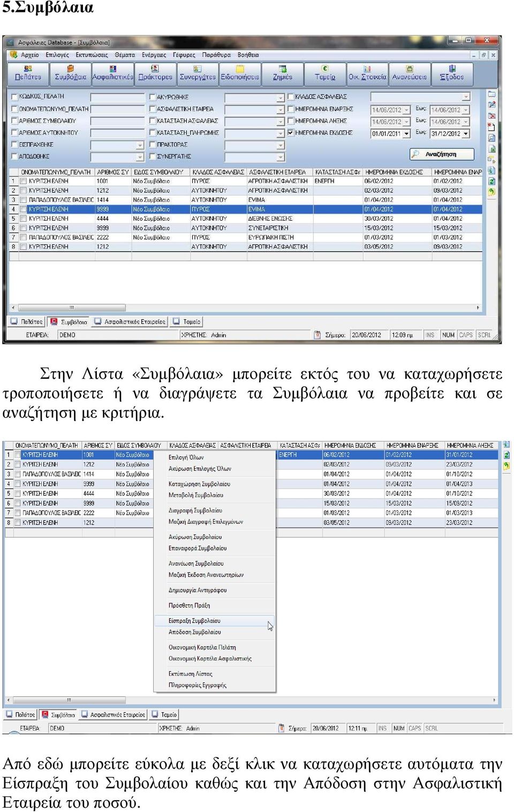The image size is (514, 812).
Task: Expand the ΚΑΤΑΣΤΑΣΗ ΑΣΦΑΛΕΙΑΣ dropdown
Action: point(280,122)
